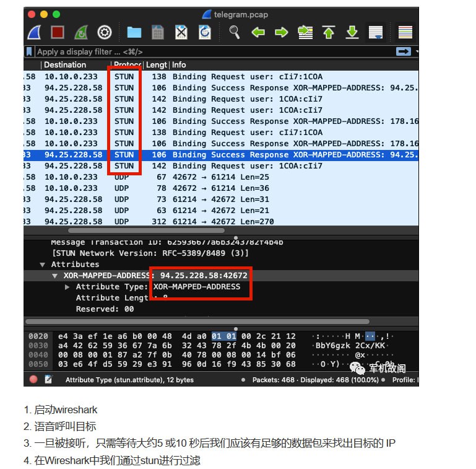Screen dimensions: 476x469
Task: Find a packet with the magnifier icon
Action: 235,32
